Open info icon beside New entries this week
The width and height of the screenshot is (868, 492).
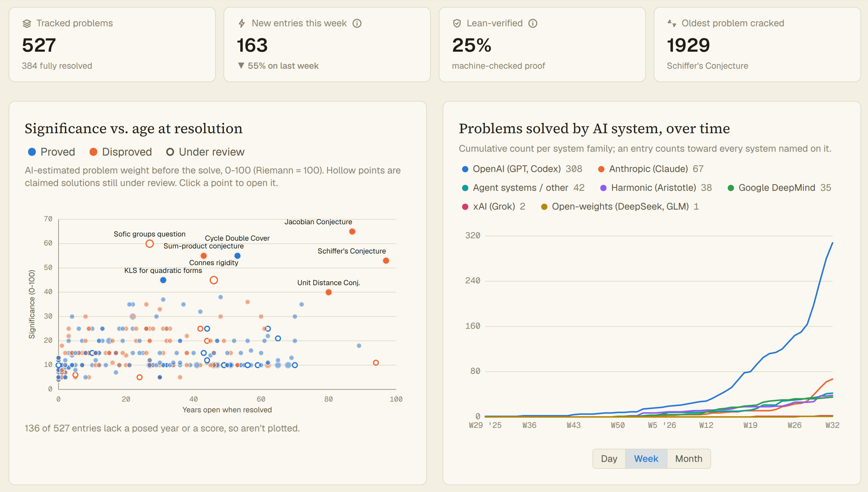(x=357, y=23)
